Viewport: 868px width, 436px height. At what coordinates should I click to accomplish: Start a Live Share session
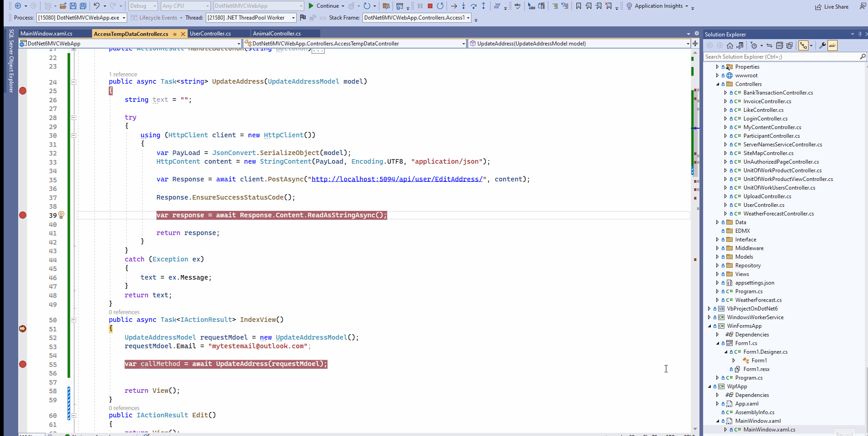pos(833,6)
